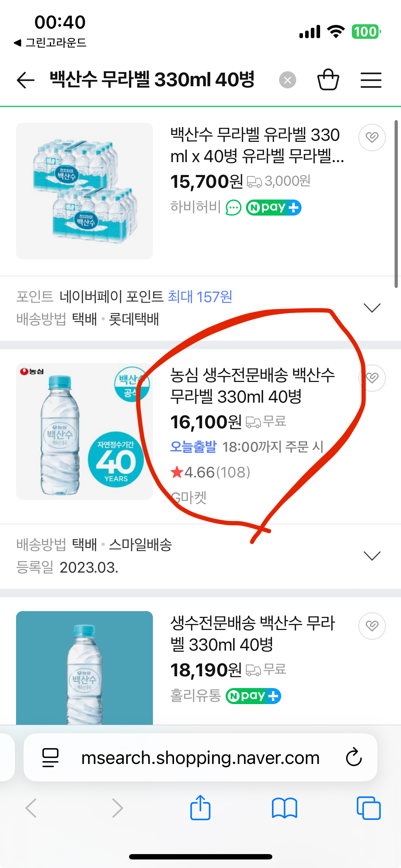Tap the Npay plus badge next to 하비허비
Screen dimensions: 401x868
[x=273, y=207]
